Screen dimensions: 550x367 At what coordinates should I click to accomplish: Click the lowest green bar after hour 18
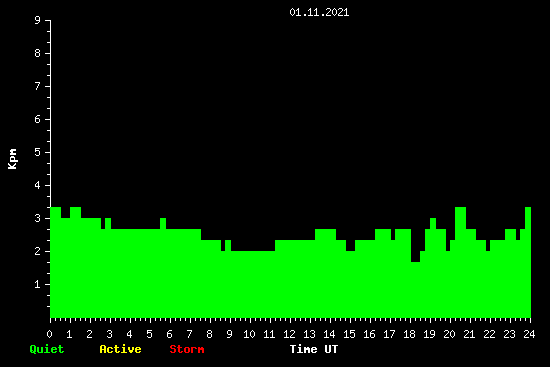click(x=415, y=290)
